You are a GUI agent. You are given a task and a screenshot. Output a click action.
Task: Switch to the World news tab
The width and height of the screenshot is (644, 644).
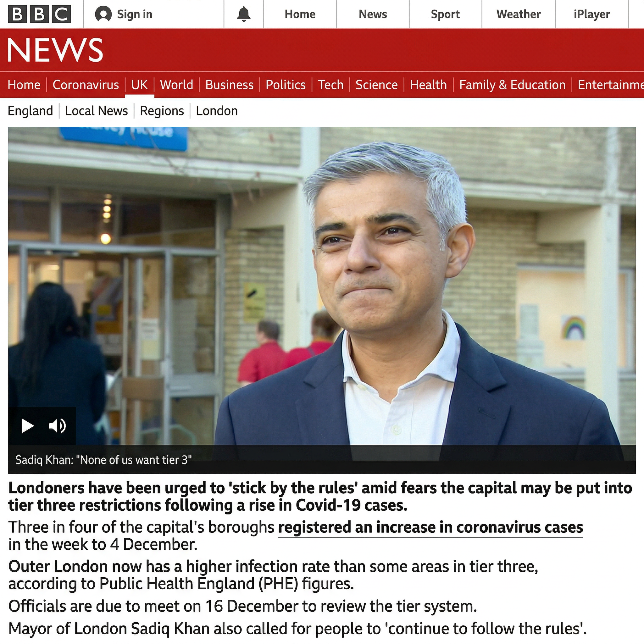tap(176, 85)
